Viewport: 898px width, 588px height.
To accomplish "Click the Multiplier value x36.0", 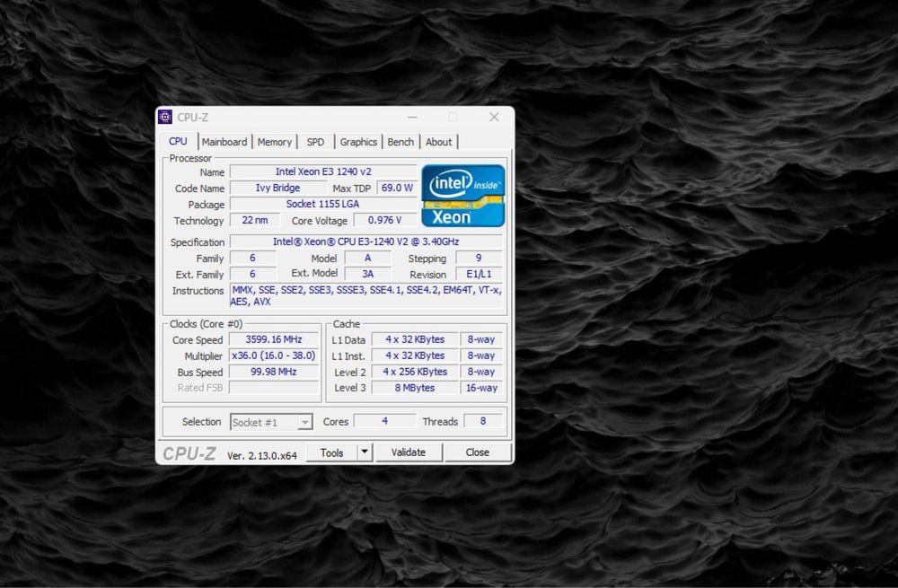I will point(274,355).
